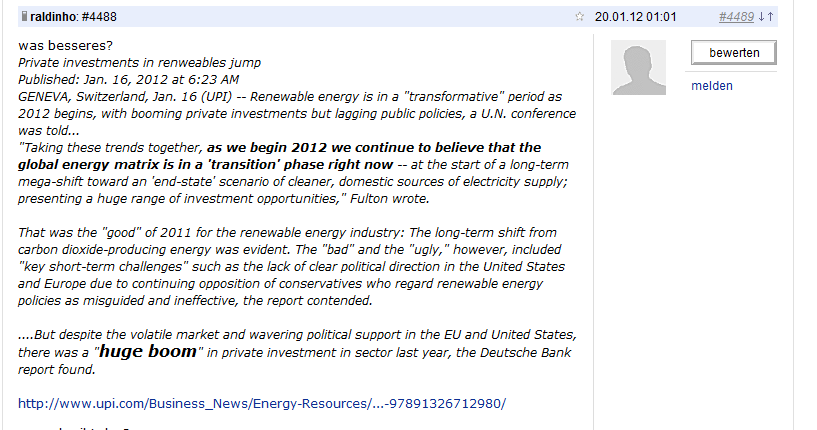Click the headline 'Private investments in renweables jump'
This screenshot has width=817, height=430.
139,62
